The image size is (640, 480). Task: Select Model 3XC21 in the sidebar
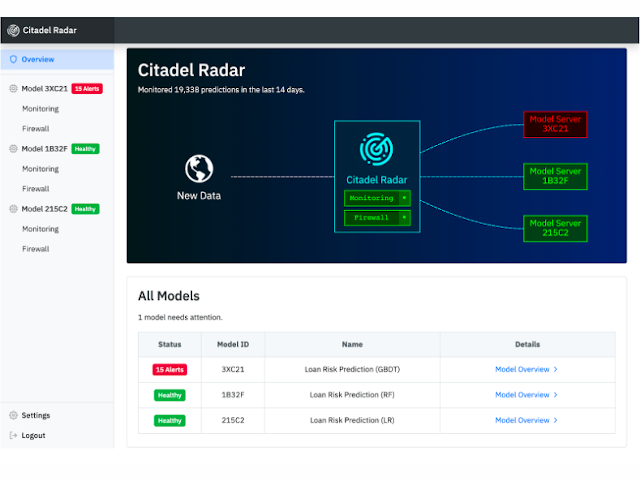click(x=44, y=89)
